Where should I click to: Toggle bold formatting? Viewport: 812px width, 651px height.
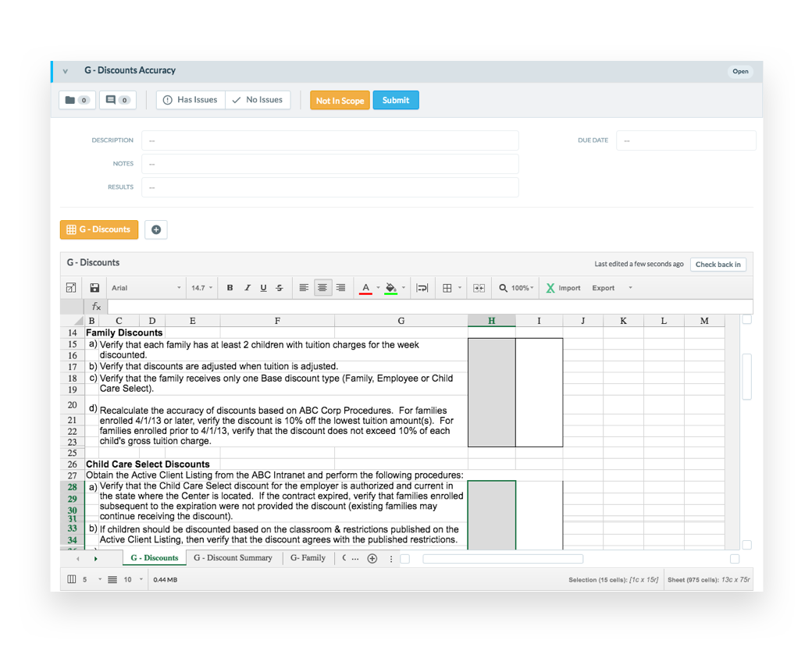tap(230, 288)
